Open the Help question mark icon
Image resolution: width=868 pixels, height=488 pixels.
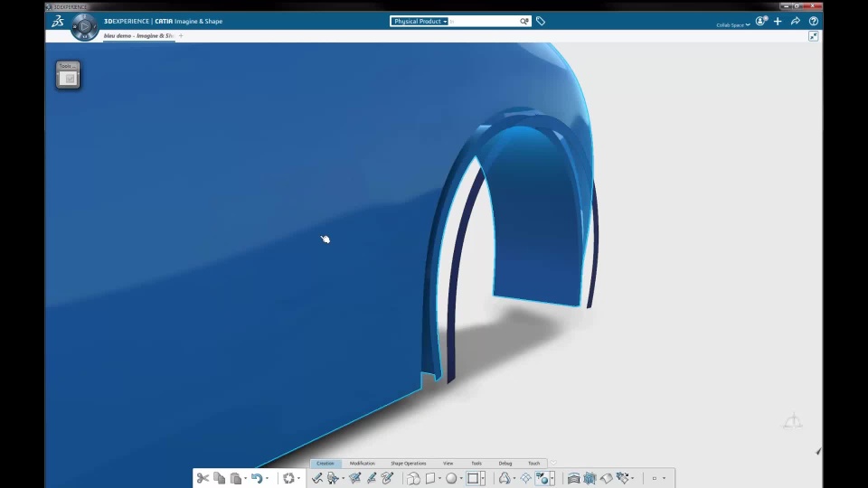click(813, 21)
